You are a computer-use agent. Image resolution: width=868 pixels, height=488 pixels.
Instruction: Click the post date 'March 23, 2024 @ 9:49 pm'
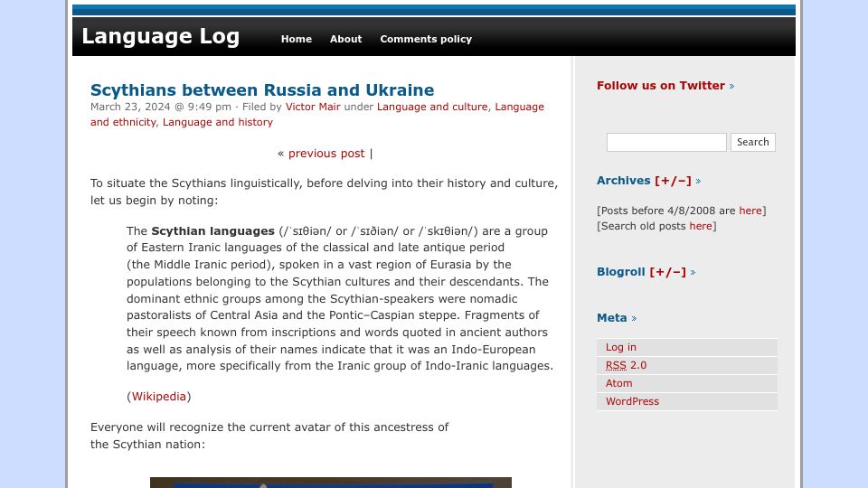tap(161, 107)
